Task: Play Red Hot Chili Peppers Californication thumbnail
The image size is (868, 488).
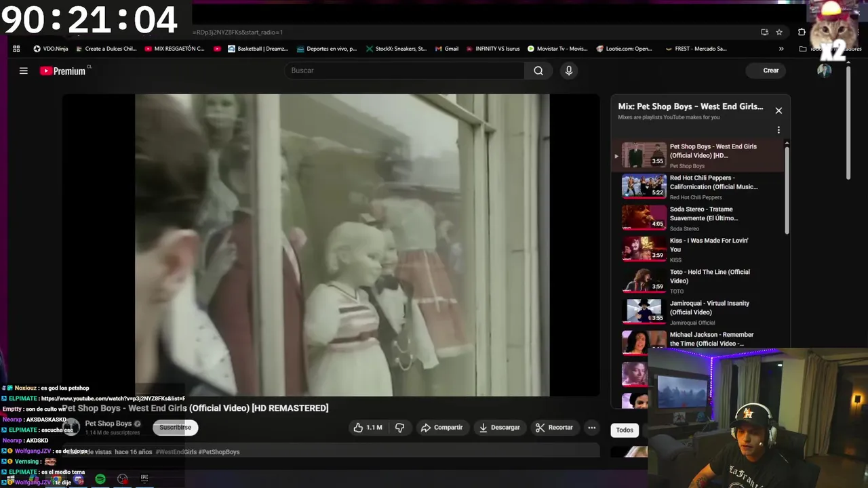Action: (644, 186)
